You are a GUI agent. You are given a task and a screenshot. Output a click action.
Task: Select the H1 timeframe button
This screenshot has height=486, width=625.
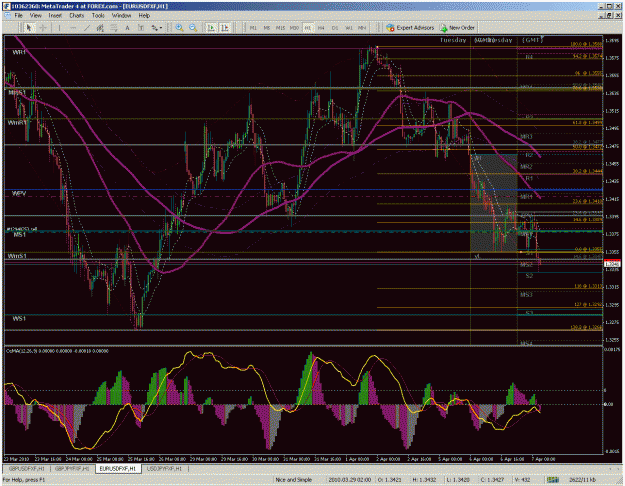click(x=308, y=28)
